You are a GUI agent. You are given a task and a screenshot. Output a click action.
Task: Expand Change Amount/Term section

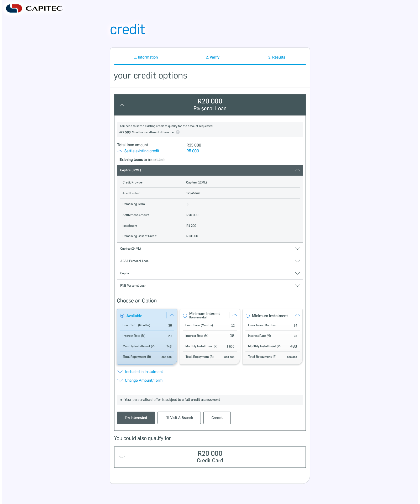[x=140, y=380]
